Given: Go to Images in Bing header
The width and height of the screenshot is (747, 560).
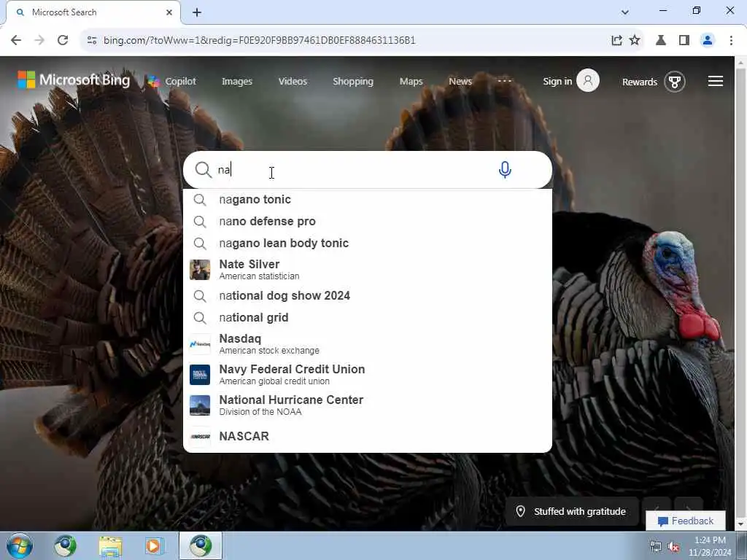Looking at the screenshot, I should pos(237,82).
